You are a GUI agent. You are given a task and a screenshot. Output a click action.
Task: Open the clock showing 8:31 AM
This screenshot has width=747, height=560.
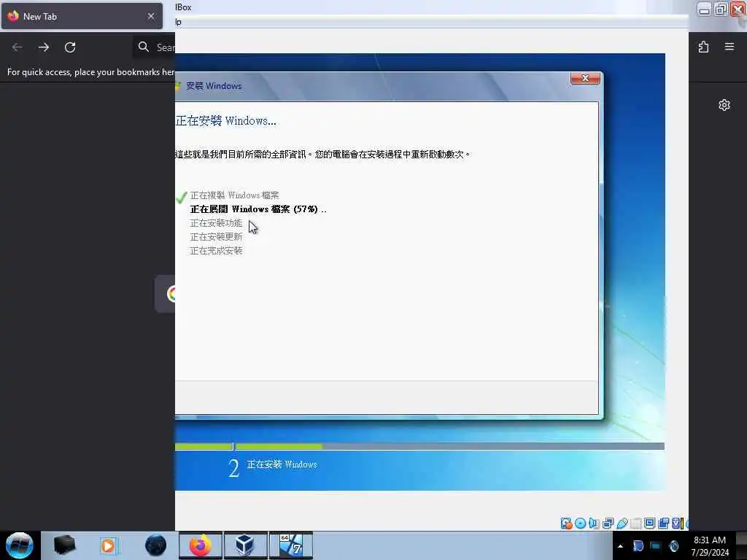710,546
